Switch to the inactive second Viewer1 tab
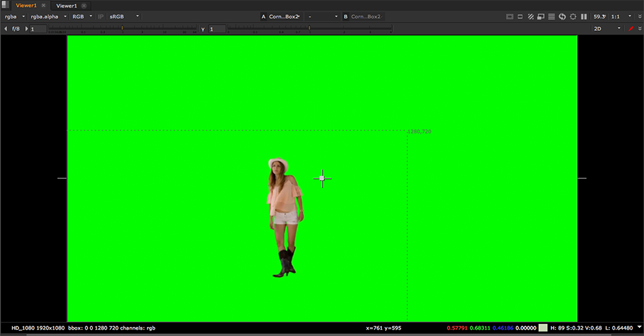The width and height of the screenshot is (644, 336). coord(66,5)
